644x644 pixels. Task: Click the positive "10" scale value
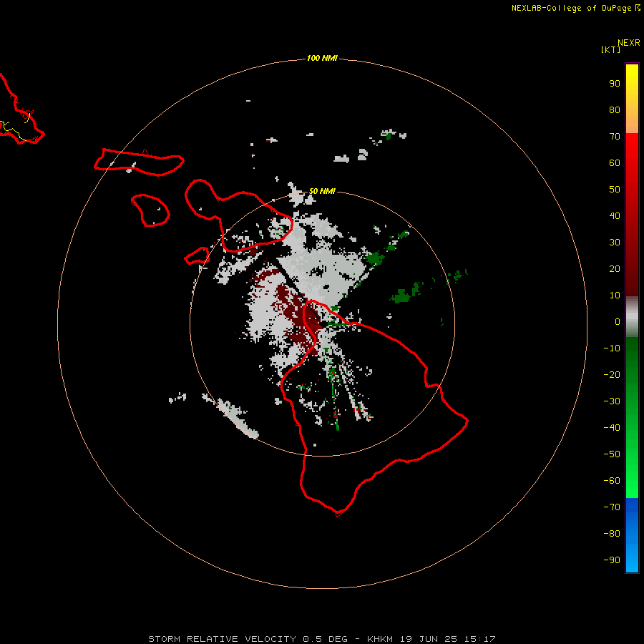coord(615,296)
